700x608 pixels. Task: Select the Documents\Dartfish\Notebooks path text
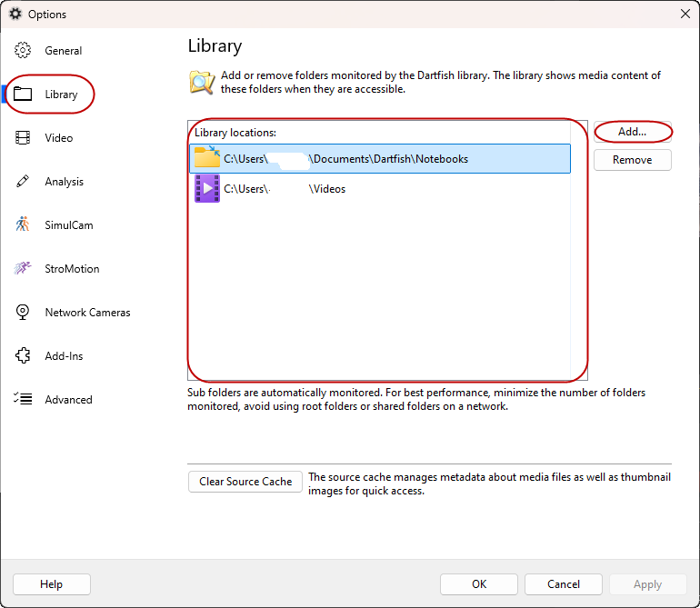coord(346,159)
